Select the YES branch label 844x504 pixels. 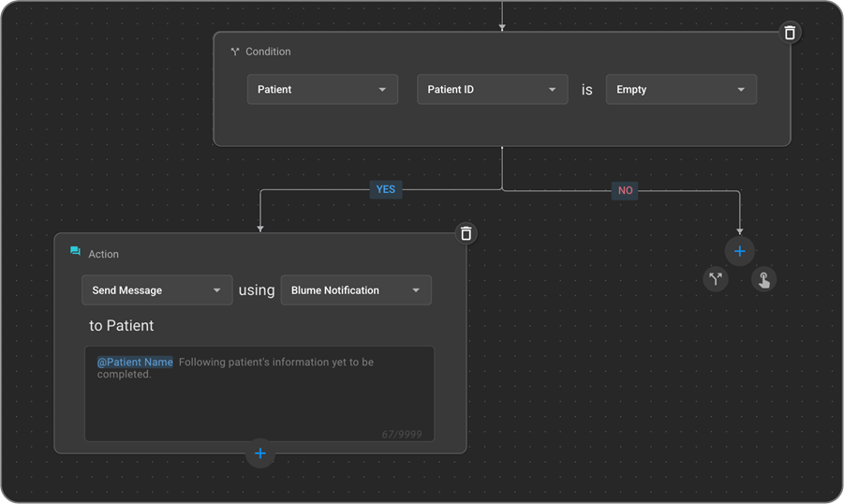point(386,189)
